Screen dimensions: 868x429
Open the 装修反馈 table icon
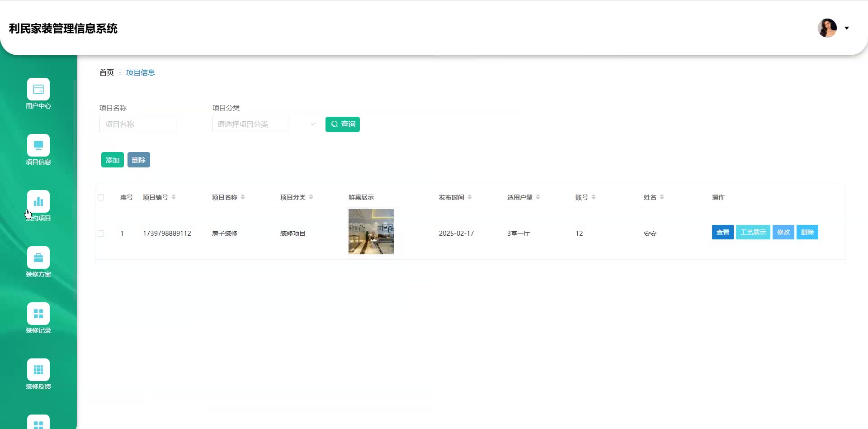pyautogui.click(x=38, y=370)
